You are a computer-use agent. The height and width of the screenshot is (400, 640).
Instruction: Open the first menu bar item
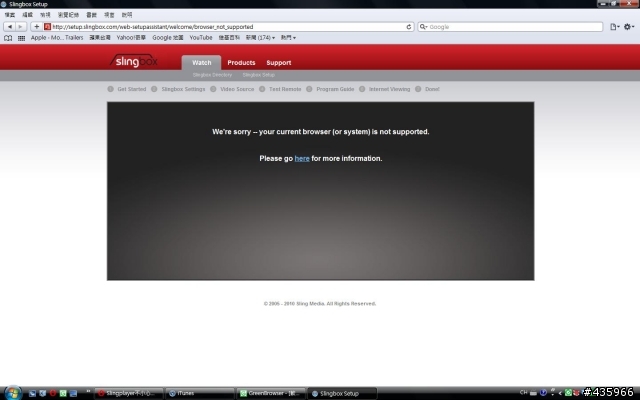(x=10, y=15)
